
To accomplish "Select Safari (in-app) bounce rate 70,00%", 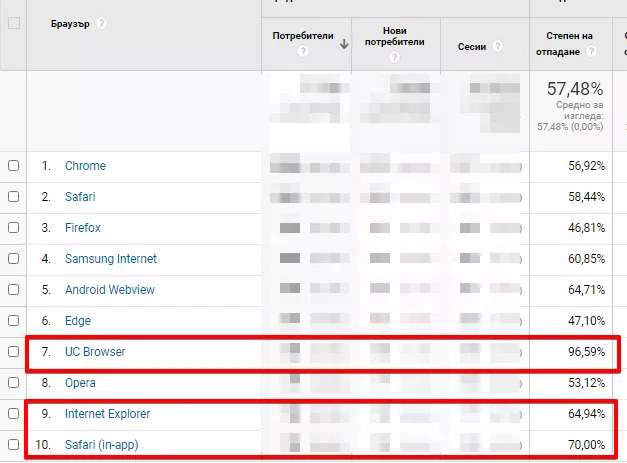I will pyautogui.click(x=586, y=445).
